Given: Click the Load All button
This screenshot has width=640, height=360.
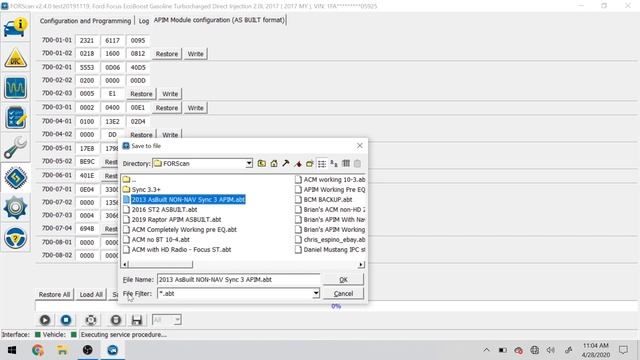Looking at the screenshot, I should coord(91,295).
